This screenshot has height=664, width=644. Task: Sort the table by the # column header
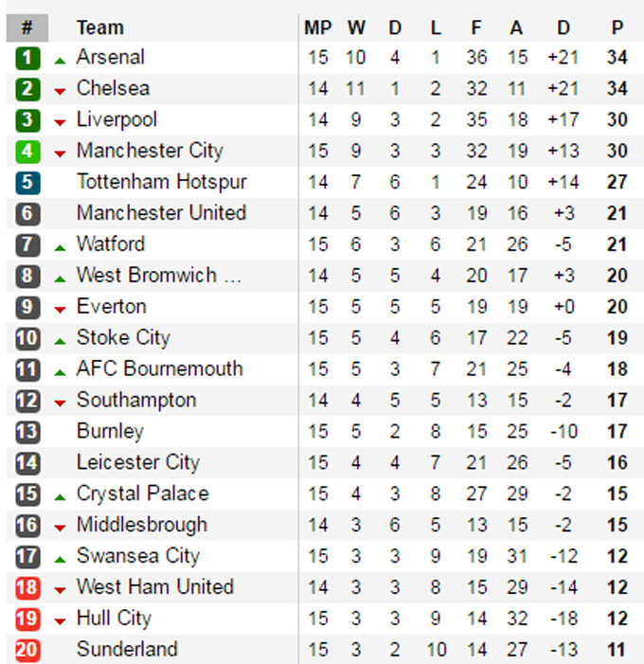pos(27,27)
